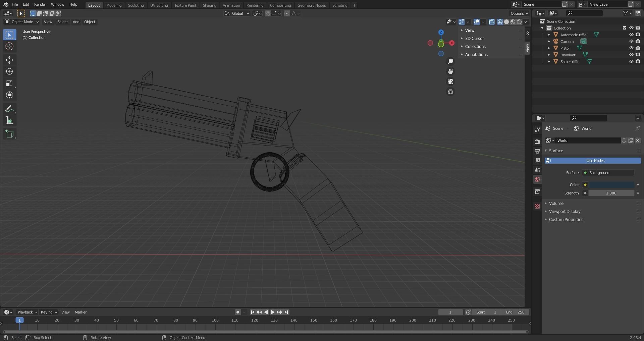Toggle snapping magnet in header

click(x=268, y=13)
